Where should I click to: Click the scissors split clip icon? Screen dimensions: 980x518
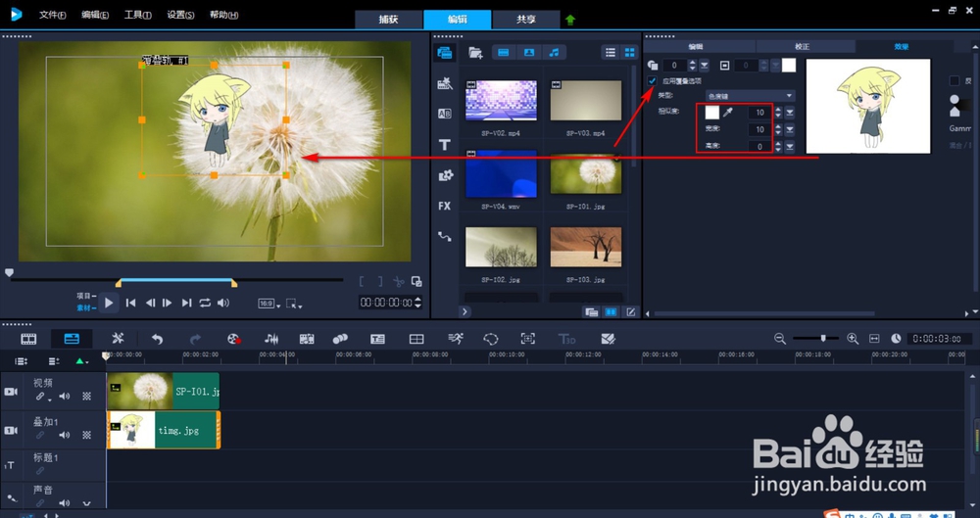(x=398, y=282)
